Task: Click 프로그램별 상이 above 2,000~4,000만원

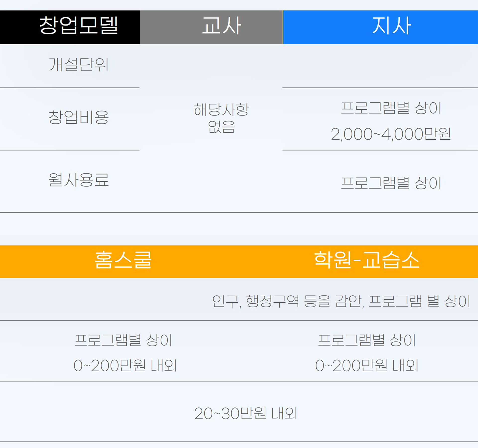Action: (391, 108)
